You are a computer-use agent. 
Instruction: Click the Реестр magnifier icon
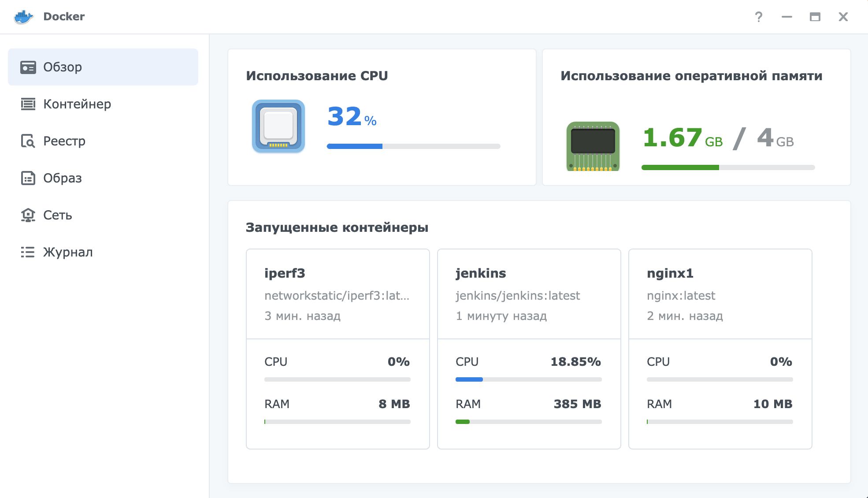28,141
